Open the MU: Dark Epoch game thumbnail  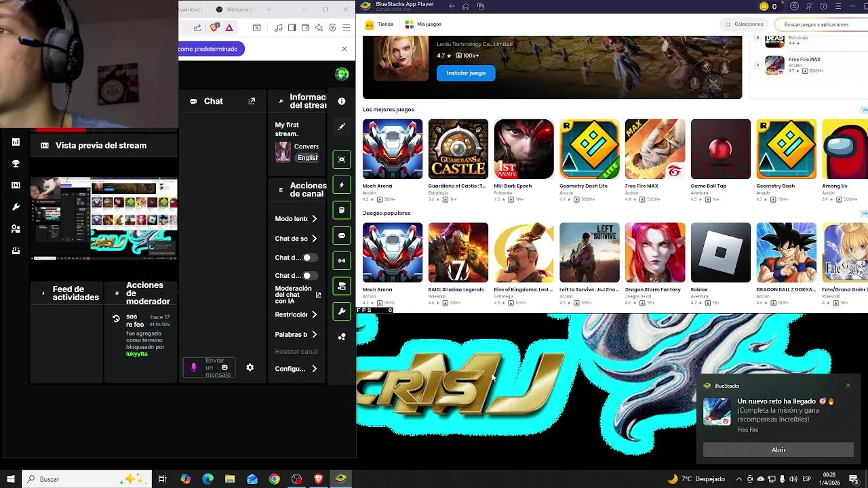pyautogui.click(x=524, y=149)
